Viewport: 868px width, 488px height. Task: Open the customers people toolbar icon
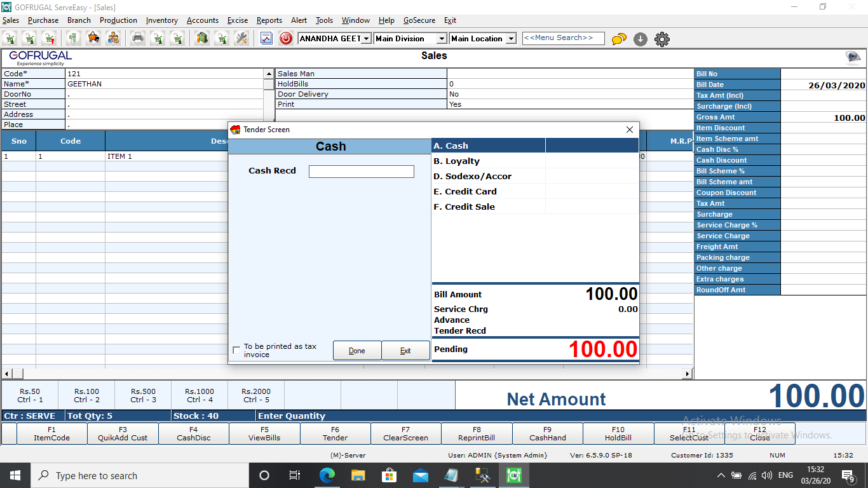pos(113,38)
